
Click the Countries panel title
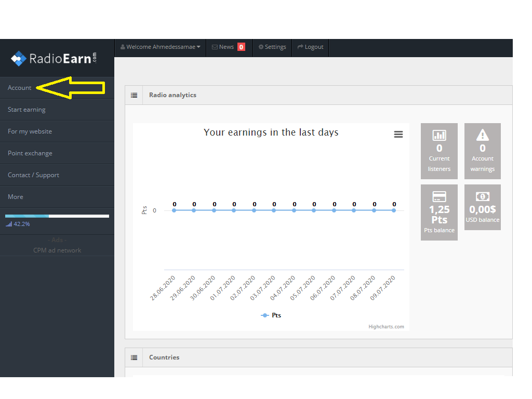click(x=164, y=357)
